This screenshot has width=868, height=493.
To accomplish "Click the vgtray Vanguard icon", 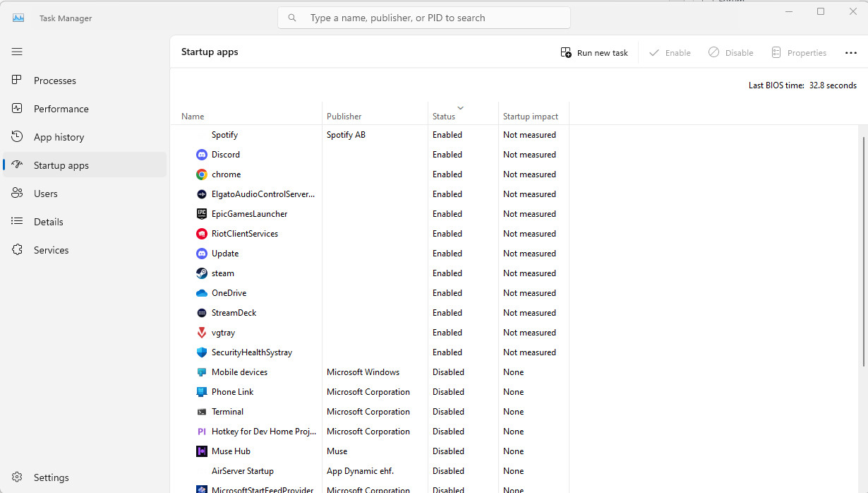I will 202,333.
